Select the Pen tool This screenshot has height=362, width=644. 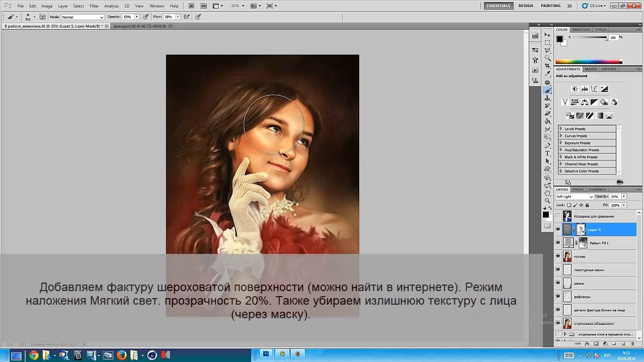pos(547,145)
